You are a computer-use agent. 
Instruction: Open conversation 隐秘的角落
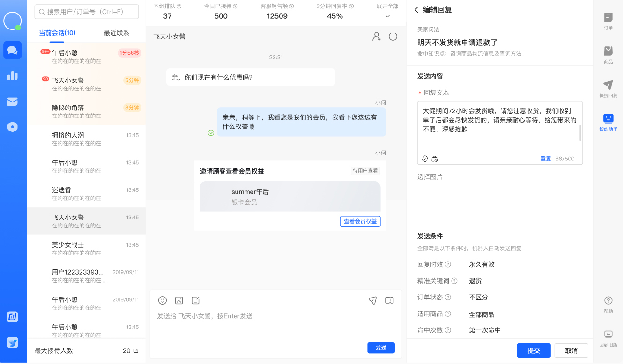pyautogui.click(x=87, y=111)
